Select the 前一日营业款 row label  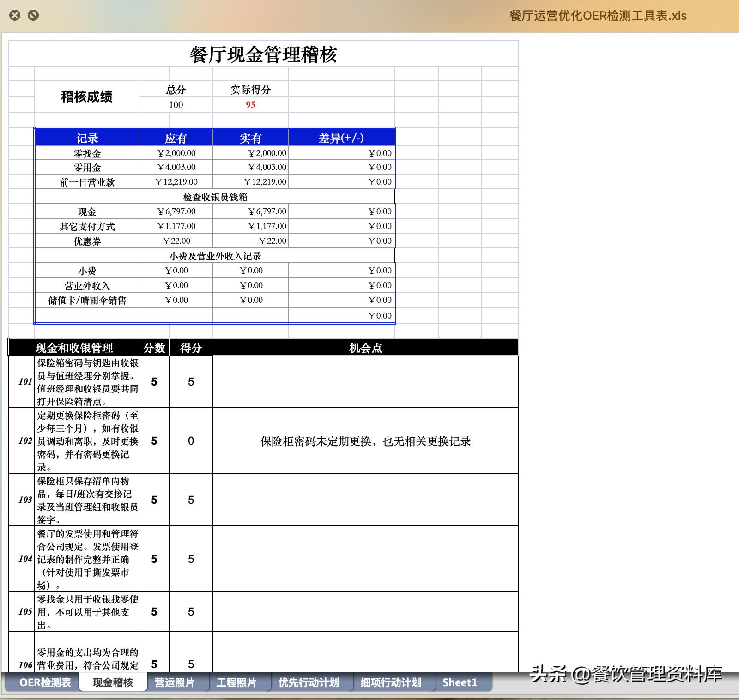pyautogui.click(x=87, y=182)
